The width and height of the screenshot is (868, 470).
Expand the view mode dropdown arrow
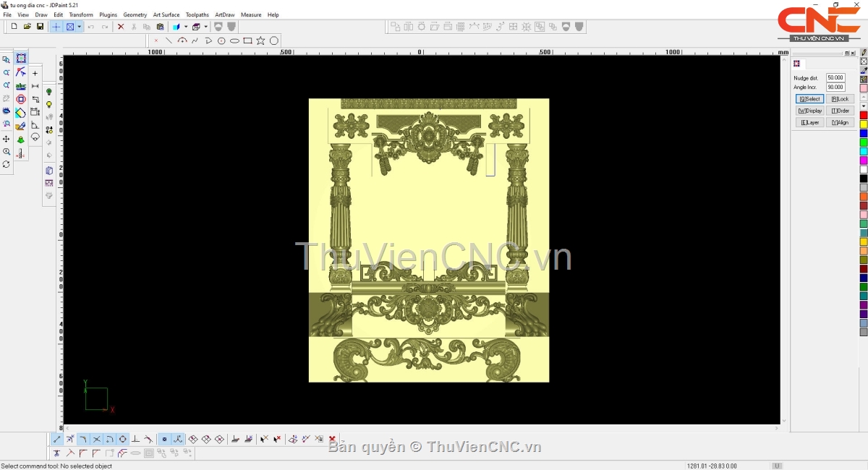click(79, 27)
